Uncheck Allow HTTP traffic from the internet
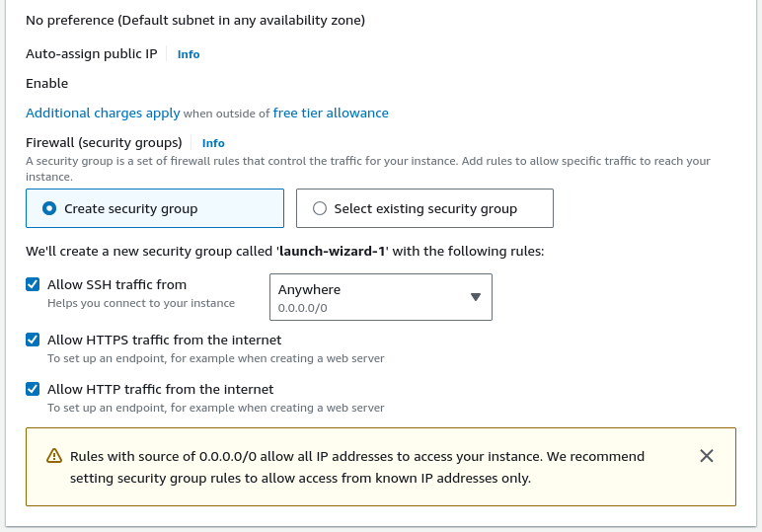The image size is (762, 532). (33, 389)
